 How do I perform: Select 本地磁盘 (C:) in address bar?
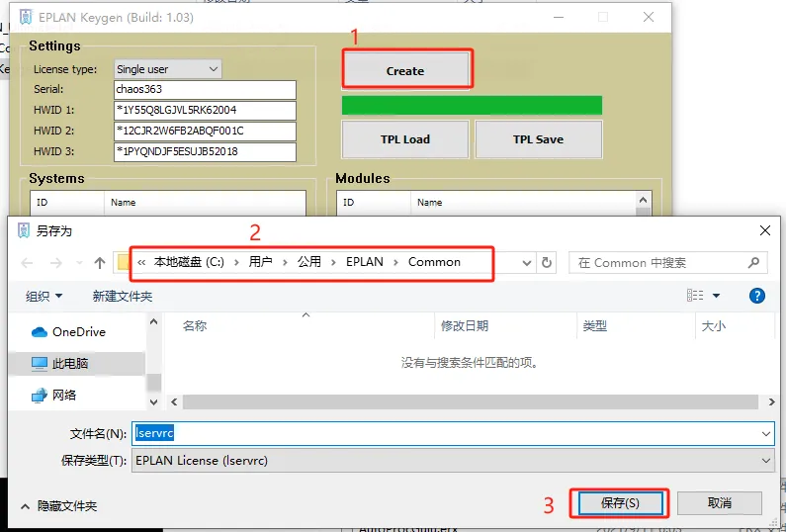click(189, 262)
